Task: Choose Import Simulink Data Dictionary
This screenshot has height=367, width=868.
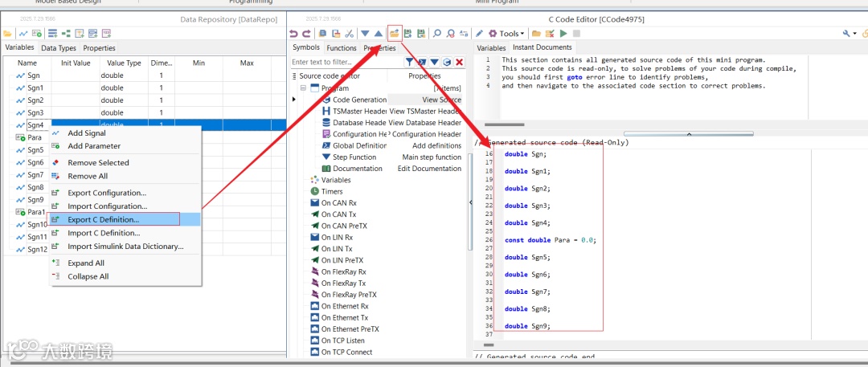Action: [x=125, y=247]
